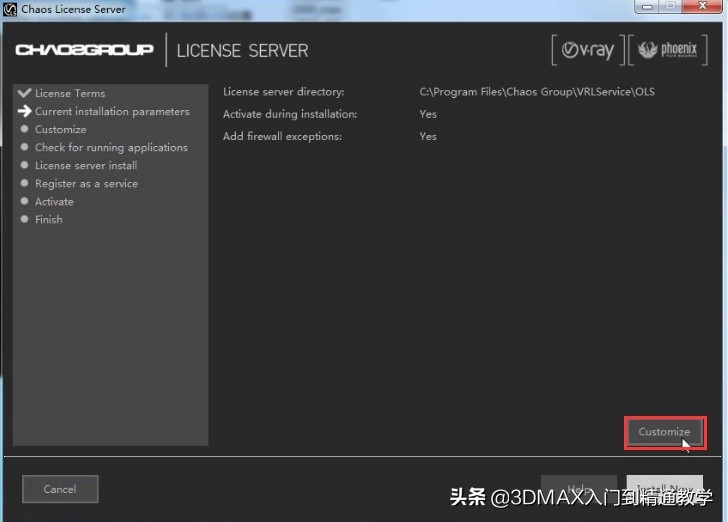Select Finish step in sidebar
This screenshot has height=522, width=728.
pos(49,220)
